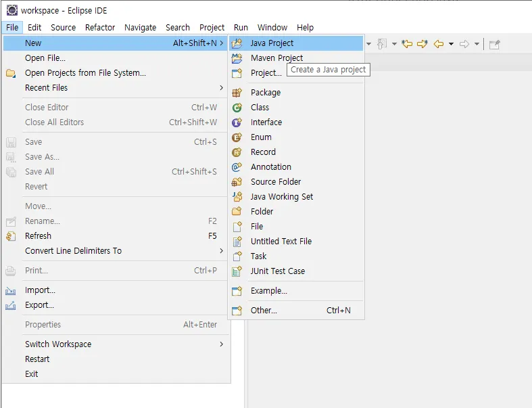Click the Untitled Text File icon

[237, 242]
